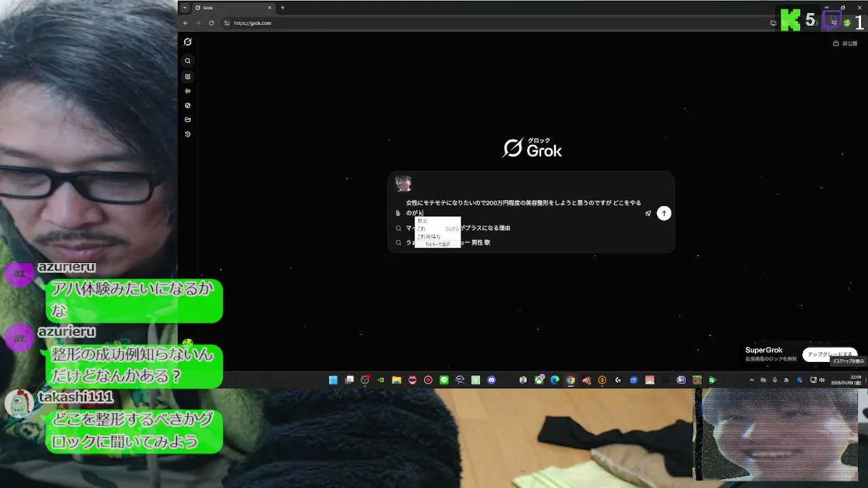
Task: Switch to the Grok browser tab
Action: coord(233,8)
